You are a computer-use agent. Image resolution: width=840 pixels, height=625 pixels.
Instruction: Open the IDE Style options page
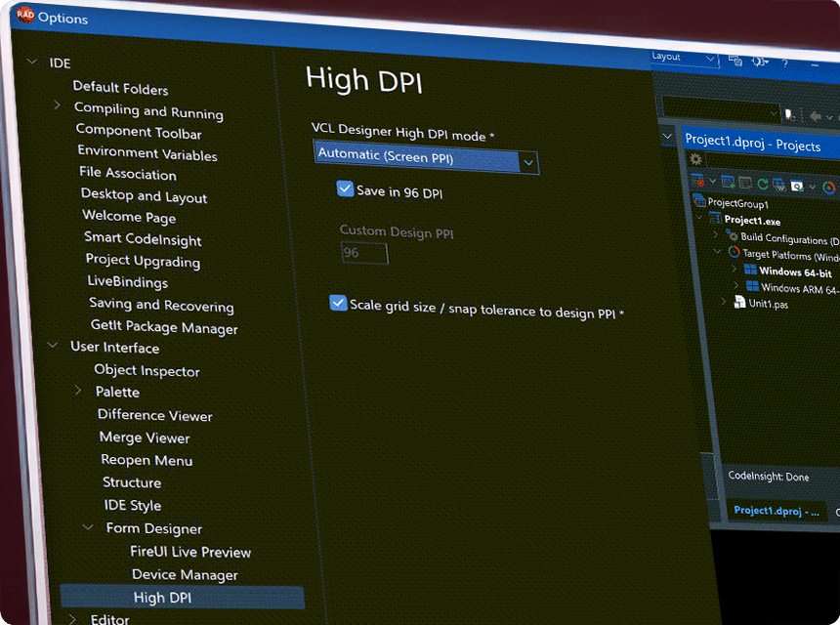coord(133,505)
